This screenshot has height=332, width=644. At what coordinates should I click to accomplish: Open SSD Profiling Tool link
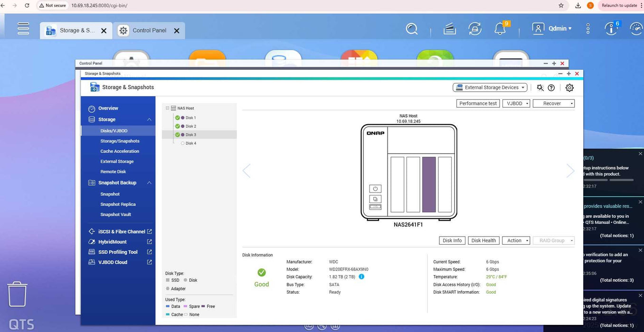coord(118,252)
